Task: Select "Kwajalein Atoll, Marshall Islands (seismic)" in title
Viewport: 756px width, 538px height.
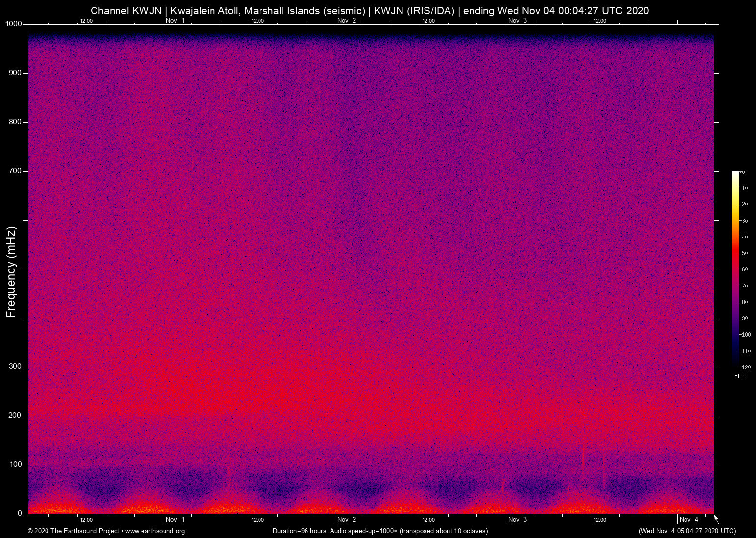Action: pyautogui.click(x=268, y=11)
